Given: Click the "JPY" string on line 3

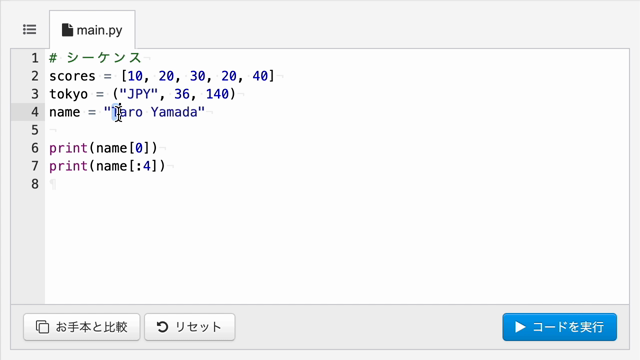Looking at the screenshot, I should pos(138,94).
